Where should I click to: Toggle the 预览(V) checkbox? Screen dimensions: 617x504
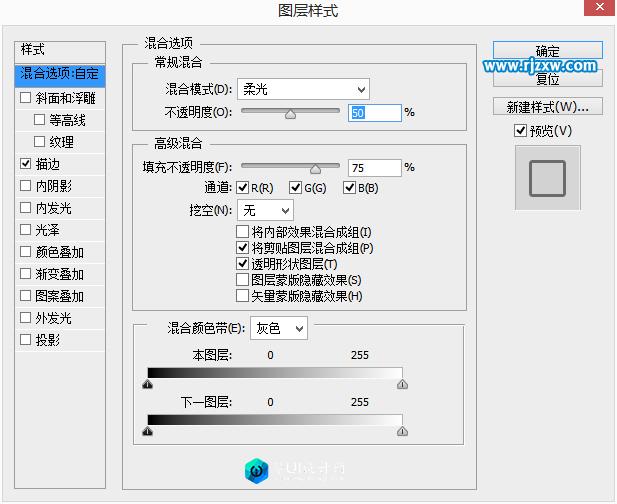520,130
